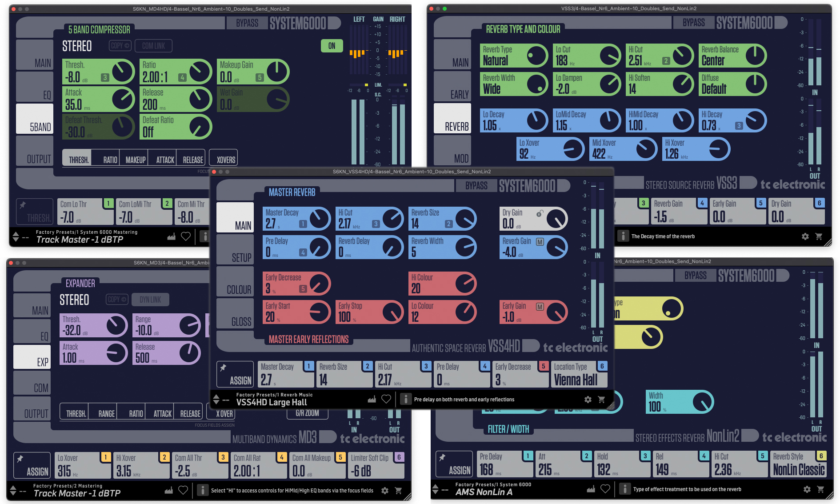The image size is (840, 504).
Task: Open the VSS4HD Large Hall preset selector
Action: click(271, 402)
